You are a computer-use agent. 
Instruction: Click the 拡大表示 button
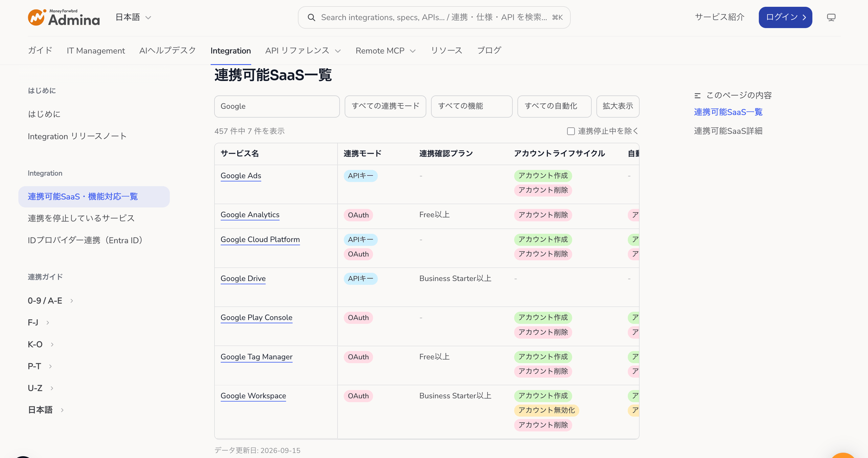pyautogui.click(x=618, y=106)
